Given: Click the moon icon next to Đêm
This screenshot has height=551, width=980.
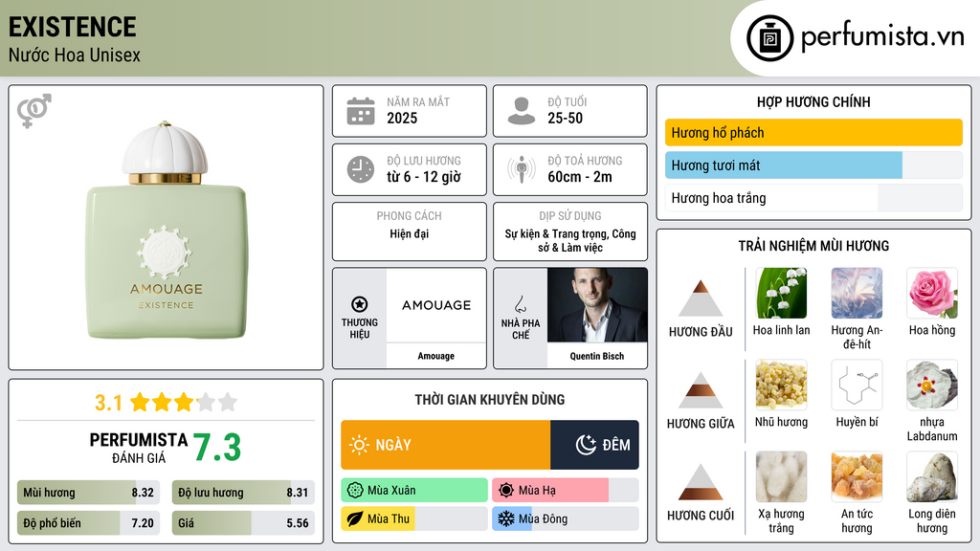Looking at the screenshot, I should pyautogui.click(x=586, y=445).
